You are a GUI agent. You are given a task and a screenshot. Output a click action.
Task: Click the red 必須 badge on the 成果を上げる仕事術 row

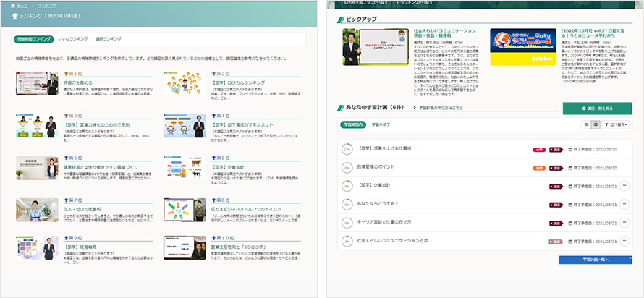(539, 150)
